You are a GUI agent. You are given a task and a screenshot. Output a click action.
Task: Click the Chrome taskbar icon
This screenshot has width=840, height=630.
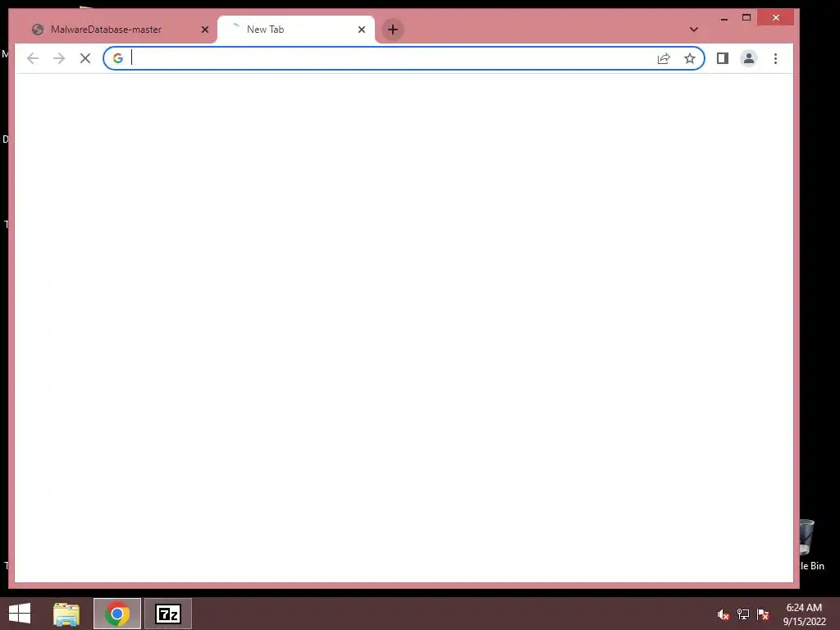[117, 614]
